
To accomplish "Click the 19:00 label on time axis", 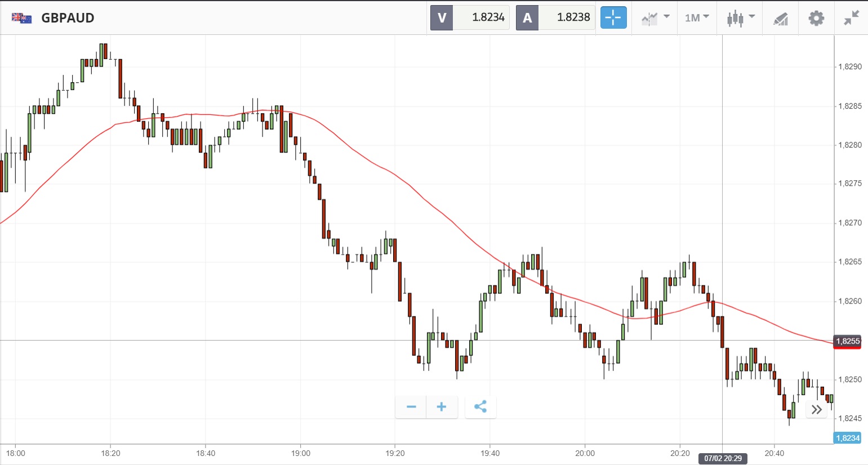I will 301,453.
